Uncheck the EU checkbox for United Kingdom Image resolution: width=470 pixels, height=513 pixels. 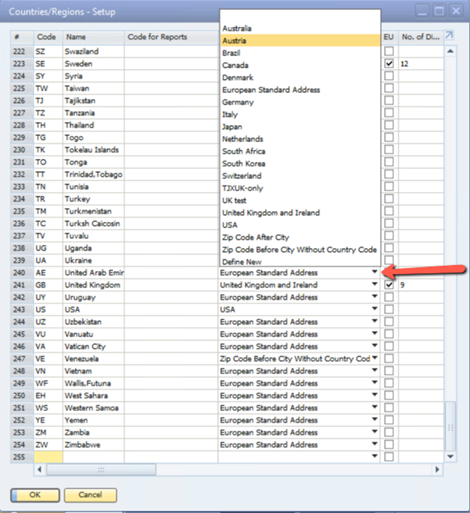[x=389, y=285]
